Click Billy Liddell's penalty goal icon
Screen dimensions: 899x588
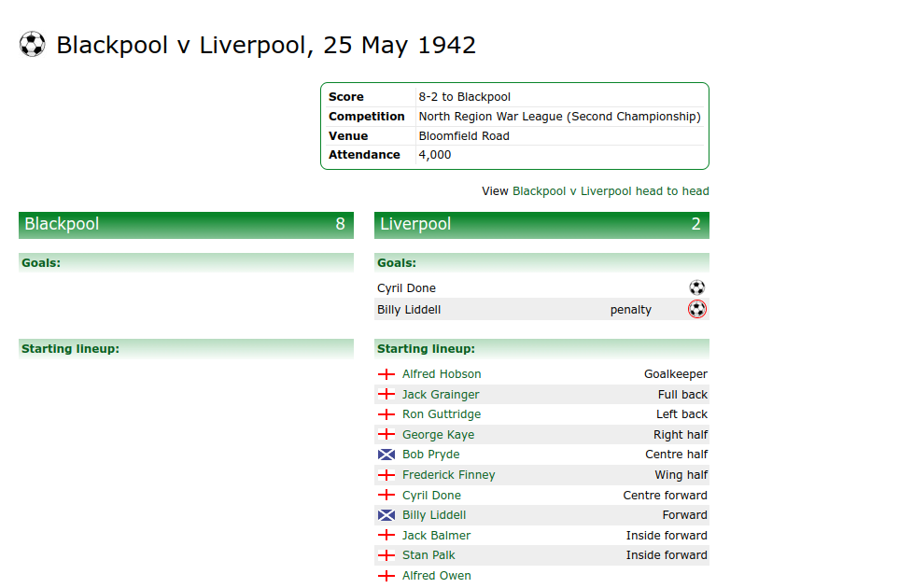pos(696,309)
